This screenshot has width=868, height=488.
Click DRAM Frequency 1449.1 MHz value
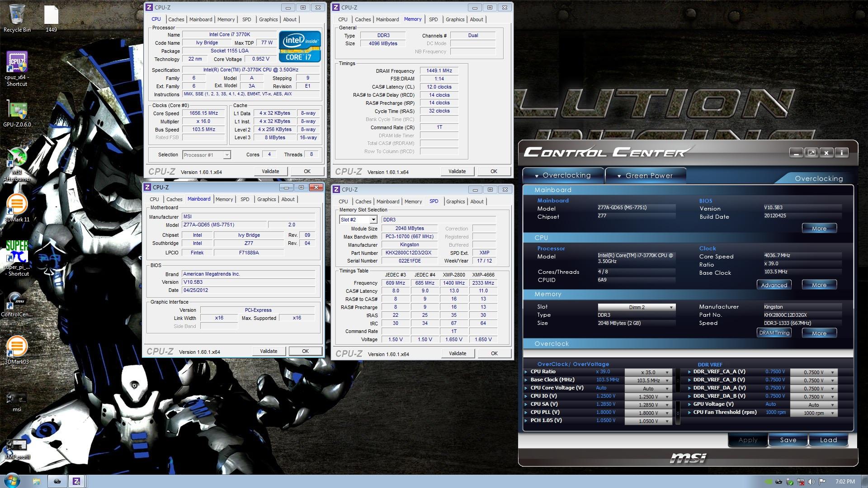[439, 70]
